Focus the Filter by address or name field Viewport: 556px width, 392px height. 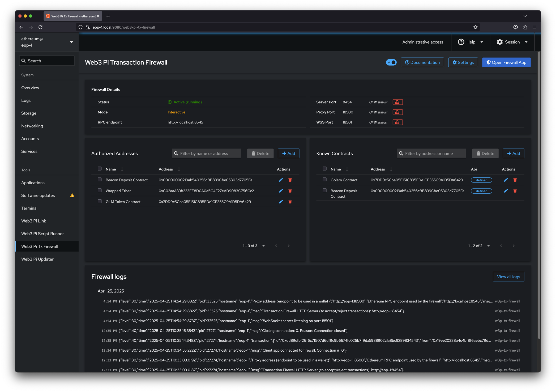click(431, 154)
